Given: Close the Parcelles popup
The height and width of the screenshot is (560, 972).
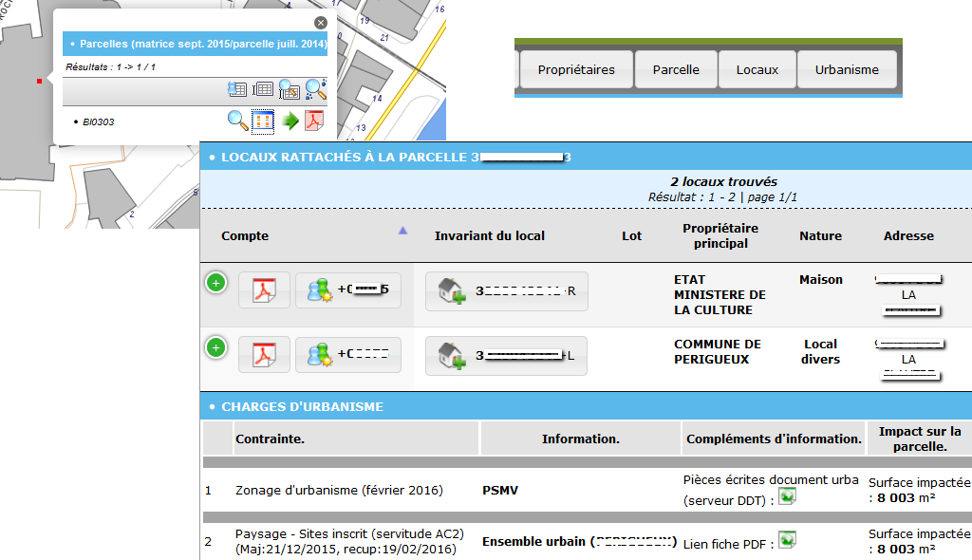Looking at the screenshot, I should coord(321,23).
